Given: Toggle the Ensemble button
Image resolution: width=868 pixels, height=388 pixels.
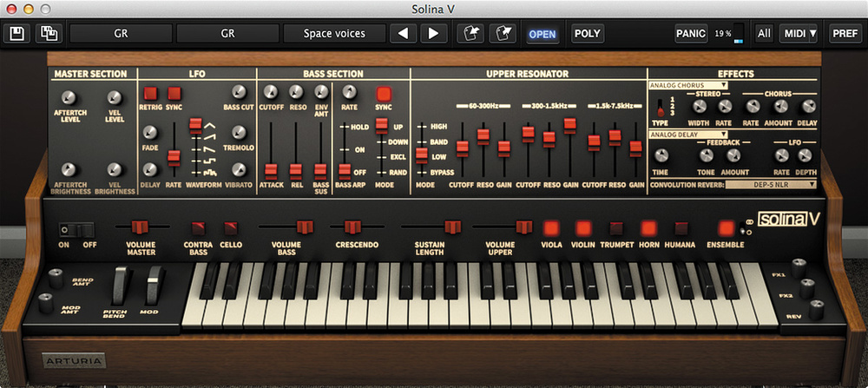Looking at the screenshot, I should [x=726, y=228].
